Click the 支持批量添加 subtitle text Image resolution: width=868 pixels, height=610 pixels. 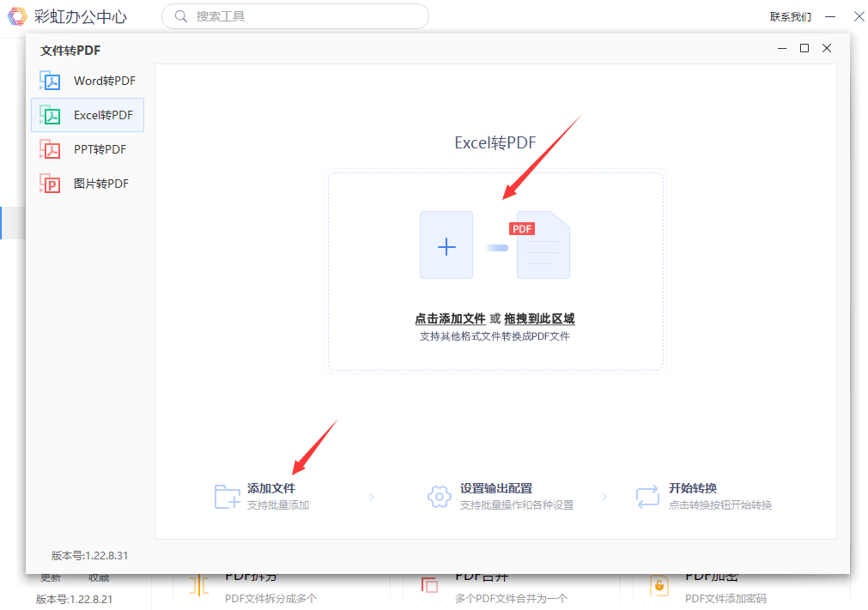coord(278,505)
